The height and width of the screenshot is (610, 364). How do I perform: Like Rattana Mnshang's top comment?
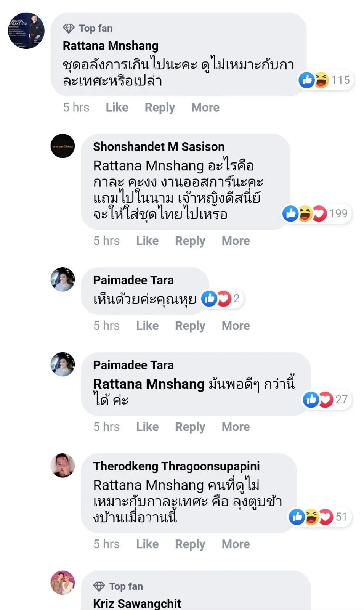(117, 108)
